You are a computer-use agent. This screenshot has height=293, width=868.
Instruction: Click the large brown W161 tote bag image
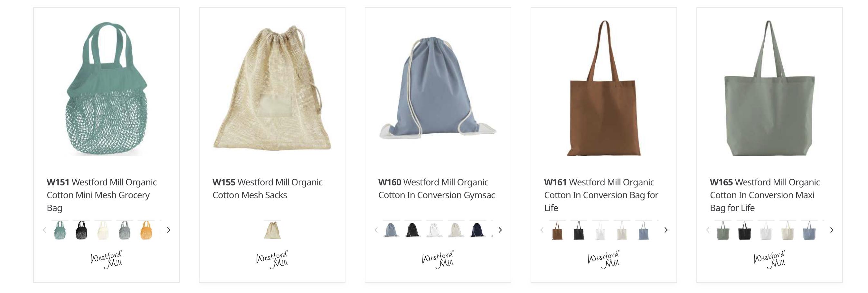tap(604, 88)
